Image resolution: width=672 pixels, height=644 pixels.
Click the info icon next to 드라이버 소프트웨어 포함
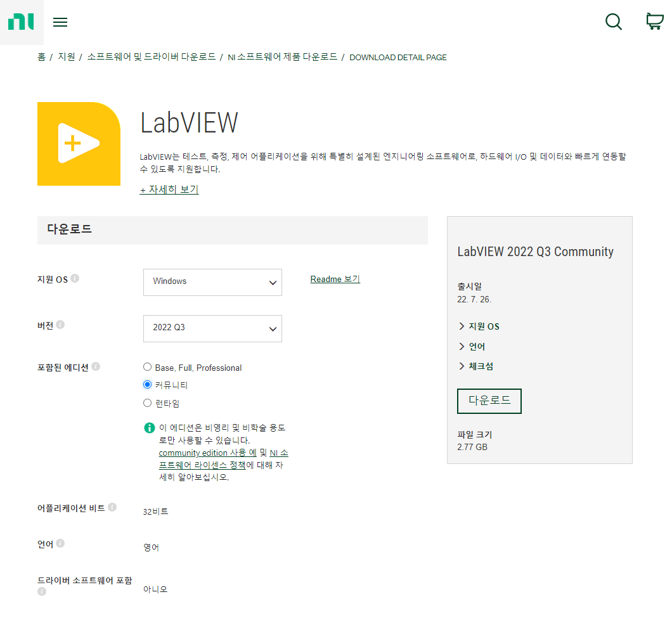(x=42, y=591)
